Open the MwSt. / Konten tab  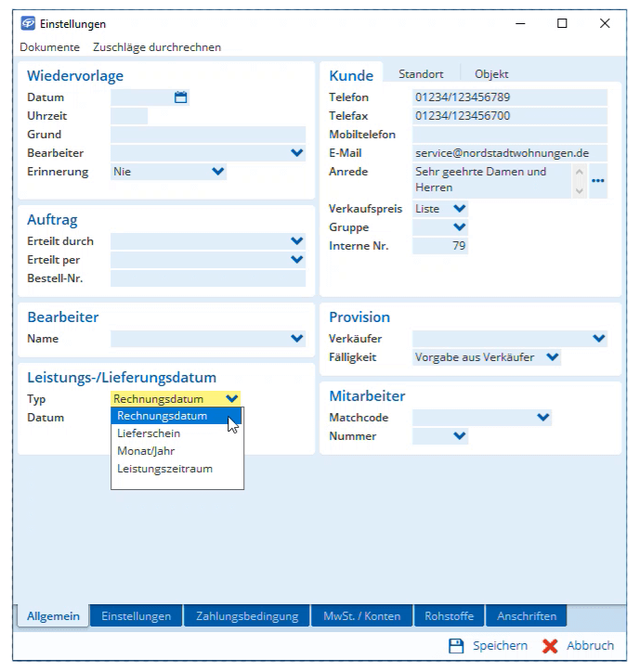[x=361, y=616]
